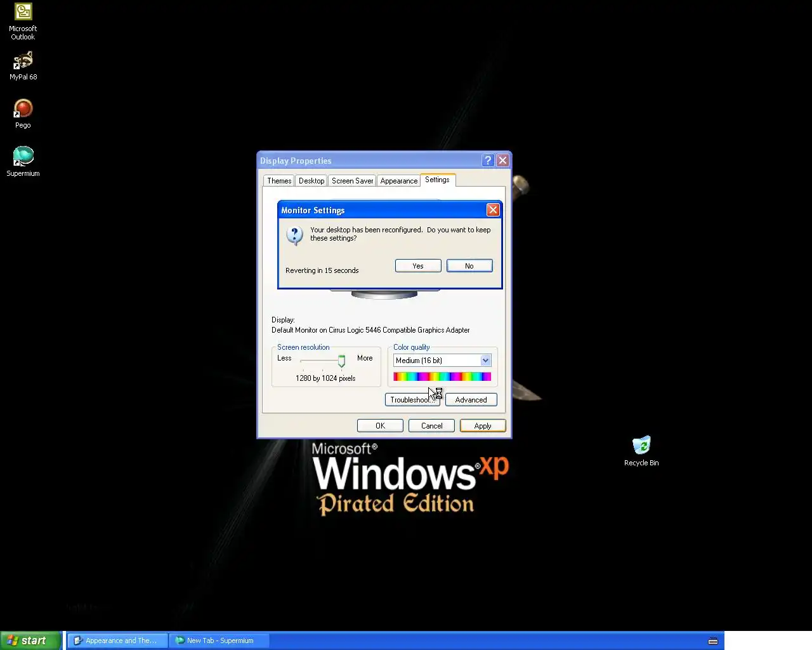Screen dimensions: 812x650
Task: Click the Apply button
Action: (x=483, y=426)
